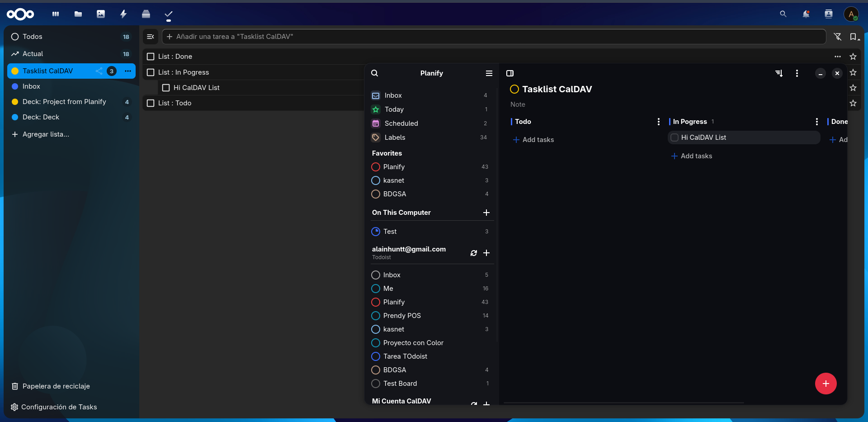868x422 pixels.
Task: Check off List : Done task
Action: 151,57
